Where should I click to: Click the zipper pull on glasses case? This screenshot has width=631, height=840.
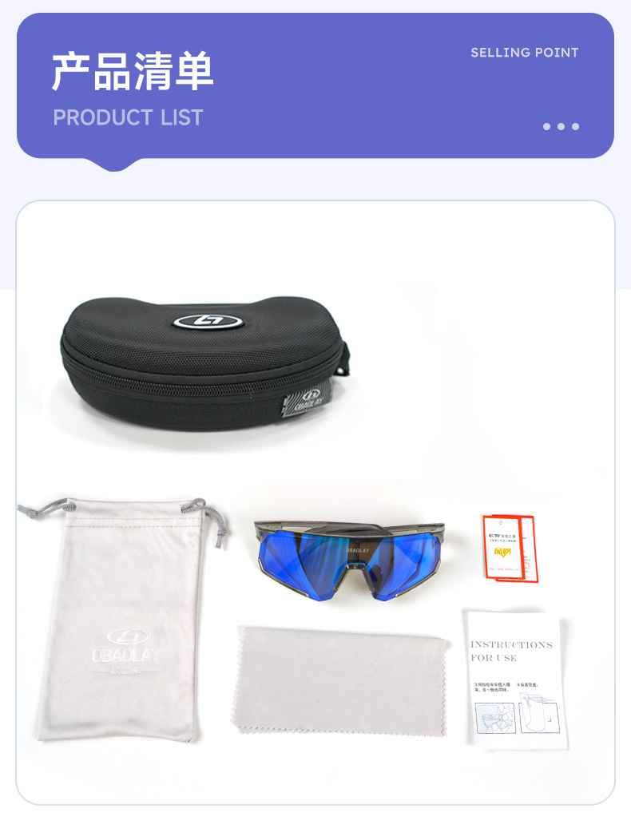[x=345, y=359]
